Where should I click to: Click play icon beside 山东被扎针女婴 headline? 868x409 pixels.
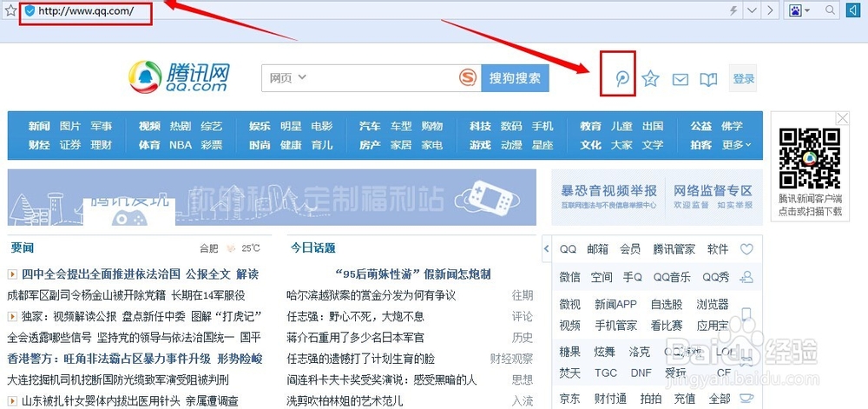pyautogui.click(x=12, y=400)
